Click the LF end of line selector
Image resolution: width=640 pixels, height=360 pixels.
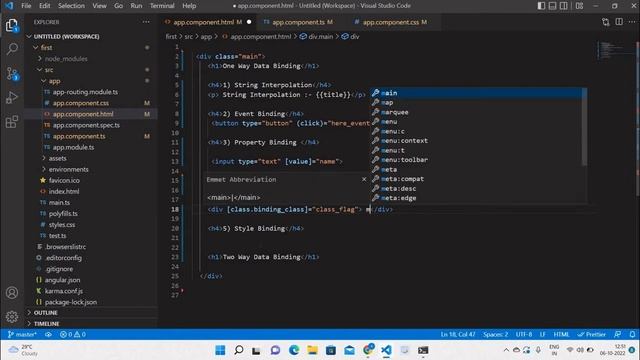542,334
